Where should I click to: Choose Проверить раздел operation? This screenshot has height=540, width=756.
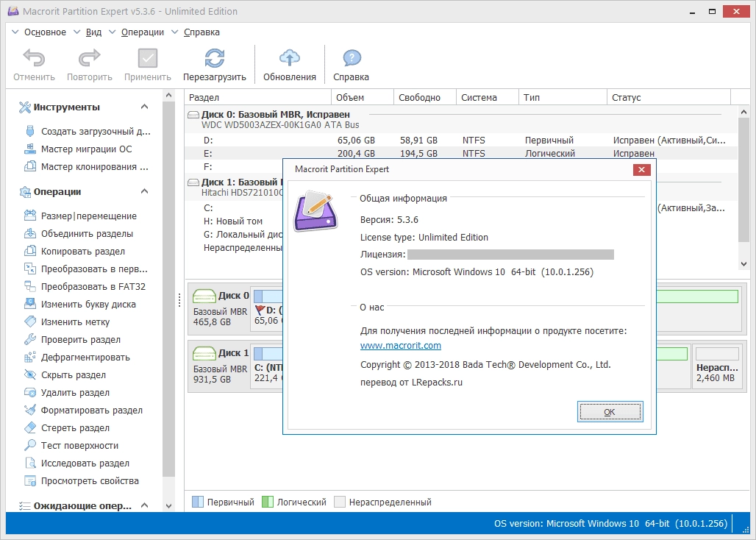click(72, 339)
